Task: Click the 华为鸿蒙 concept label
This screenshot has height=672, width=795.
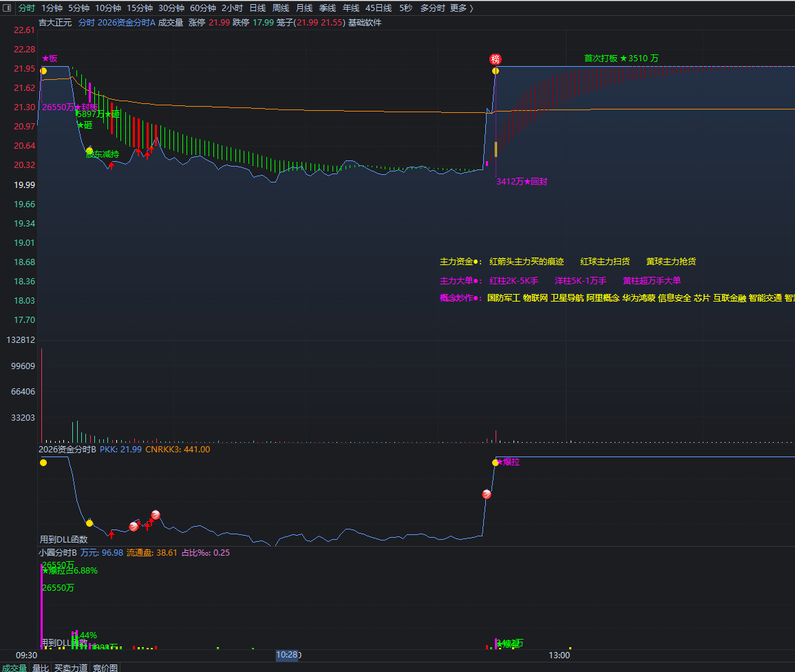Action: (x=639, y=298)
